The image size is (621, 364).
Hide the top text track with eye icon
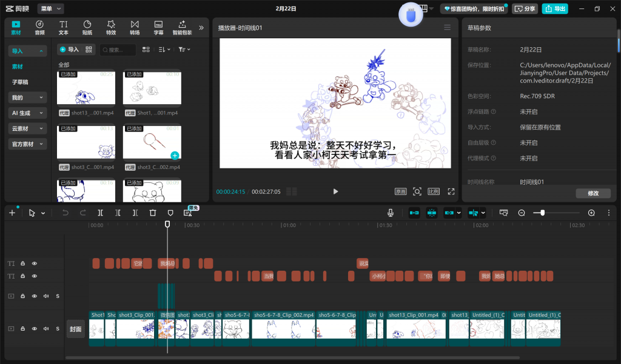pos(35,263)
